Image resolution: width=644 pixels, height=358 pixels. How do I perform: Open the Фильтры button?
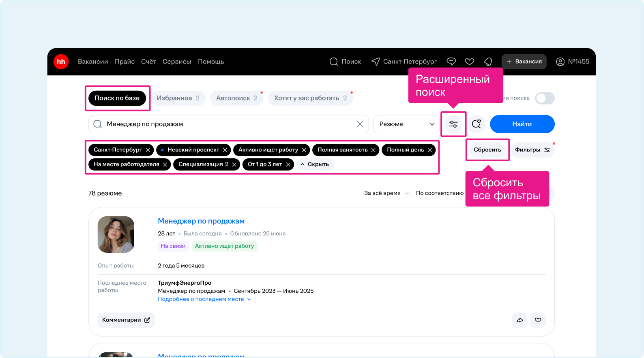[x=532, y=150]
